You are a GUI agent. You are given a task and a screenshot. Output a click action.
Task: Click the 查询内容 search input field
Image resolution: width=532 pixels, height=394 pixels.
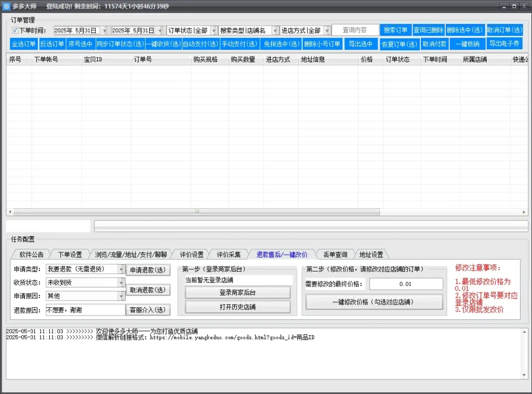point(355,30)
